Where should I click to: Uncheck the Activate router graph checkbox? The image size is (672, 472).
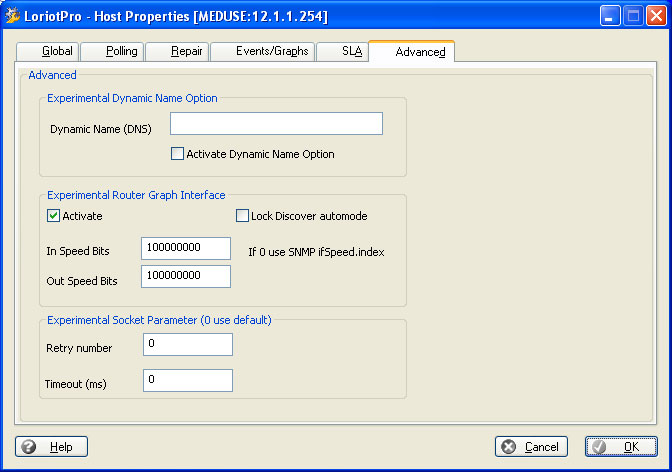[53, 215]
